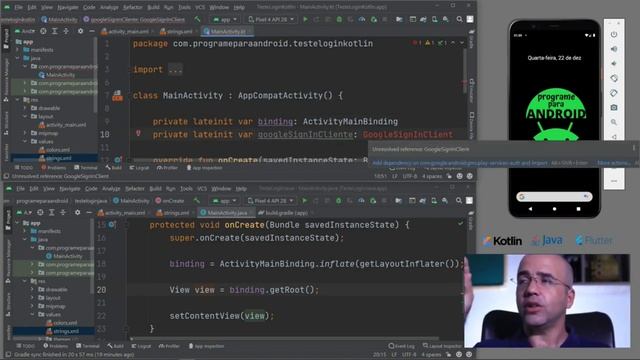Rotate emulator left
This screenshot has height=360, width=640.
pos(614,78)
